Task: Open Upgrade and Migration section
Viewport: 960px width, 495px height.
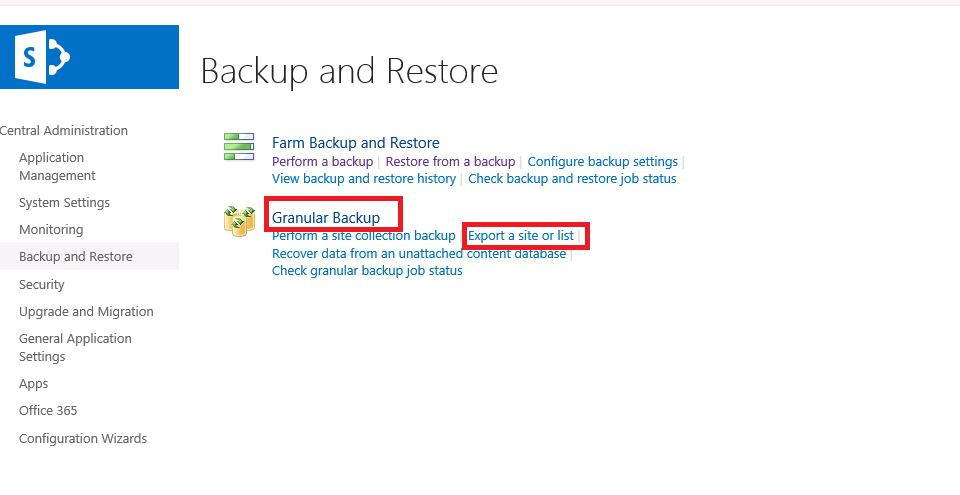Action: 86,311
